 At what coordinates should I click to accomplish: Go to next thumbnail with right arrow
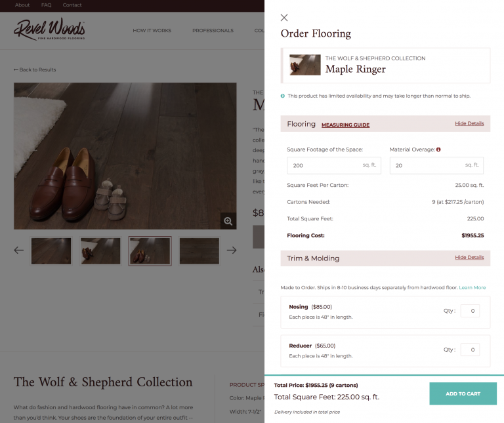coord(232,250)
